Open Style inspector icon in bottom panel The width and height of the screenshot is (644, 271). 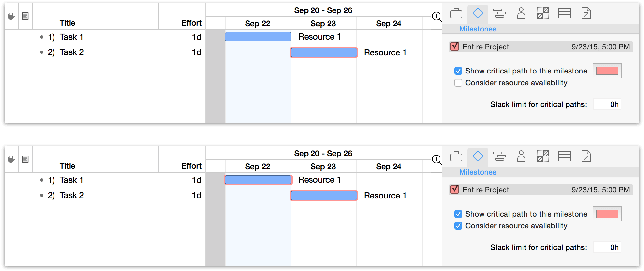[543, 156]
